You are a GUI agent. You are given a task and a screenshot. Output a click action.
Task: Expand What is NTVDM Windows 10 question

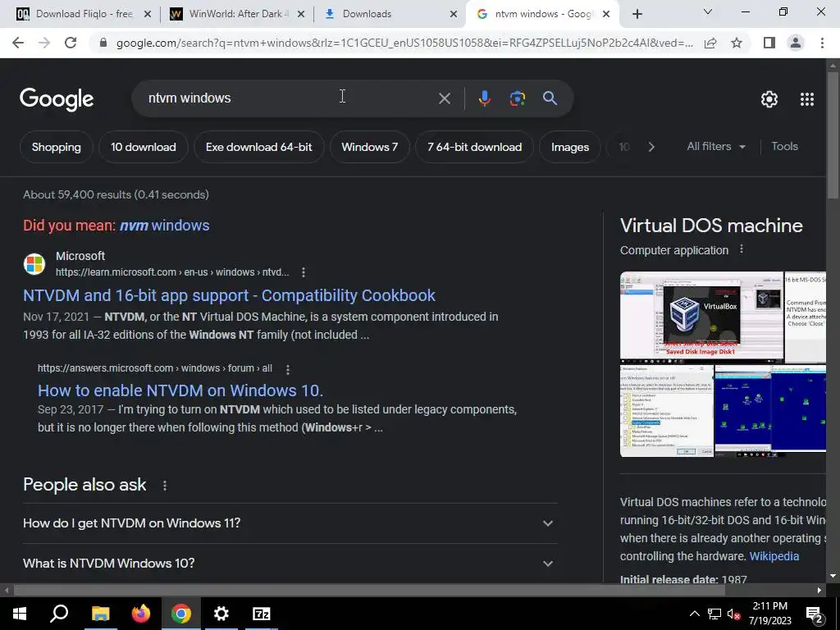[x=290, y=563]
